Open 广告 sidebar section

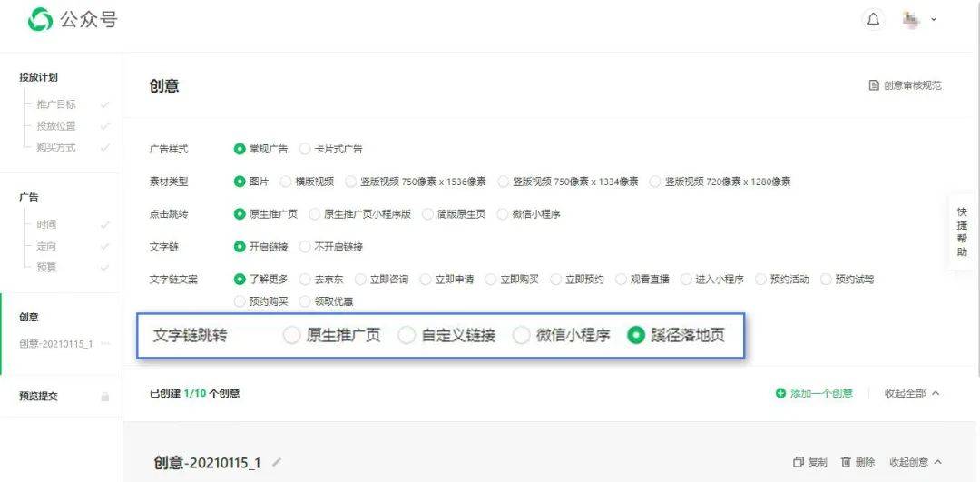point(29,197)
